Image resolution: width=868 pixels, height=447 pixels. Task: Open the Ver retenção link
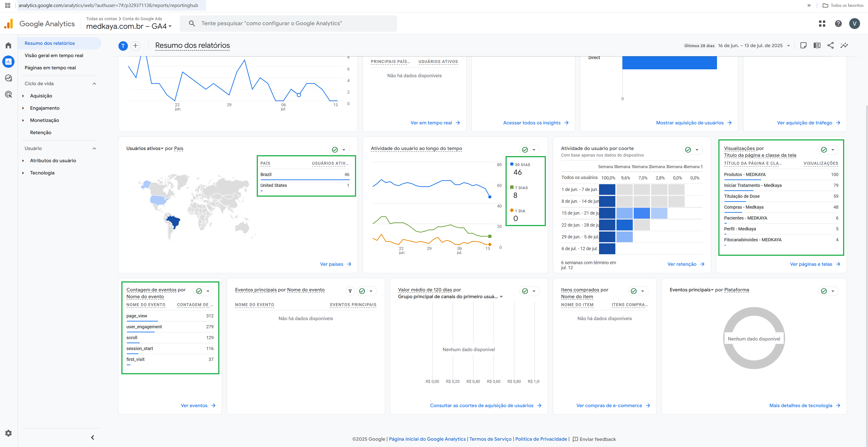click(x=686, y=264)
